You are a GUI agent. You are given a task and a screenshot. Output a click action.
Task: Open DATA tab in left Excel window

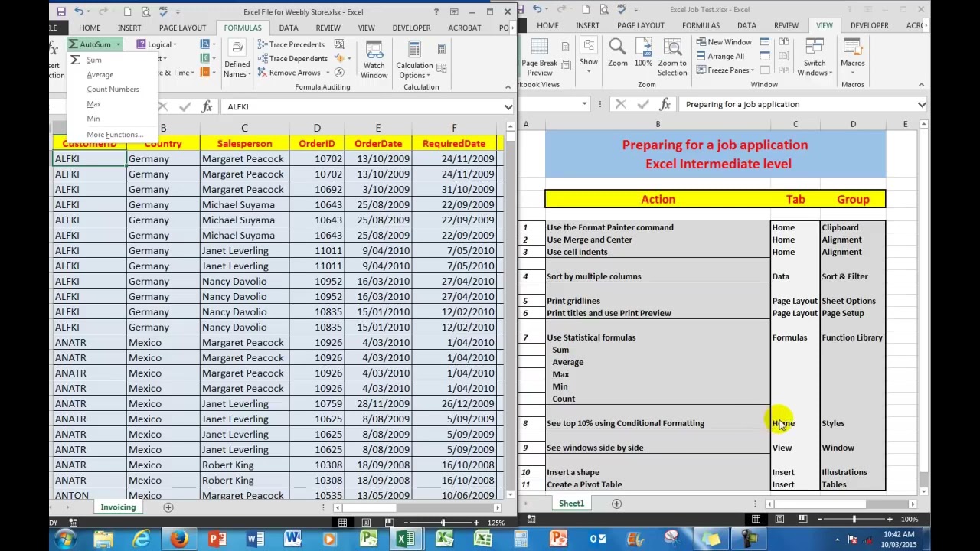289,28
